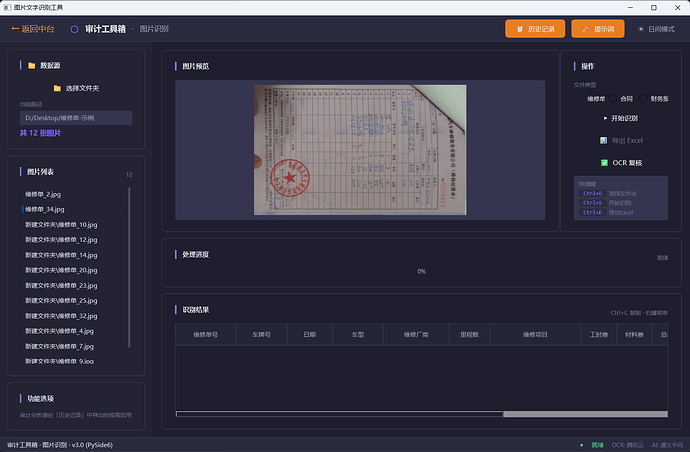The height and width of the screenshot is (452, 690).
Task: Click the app icon in the title bar
Action: [x=7, y=7]
